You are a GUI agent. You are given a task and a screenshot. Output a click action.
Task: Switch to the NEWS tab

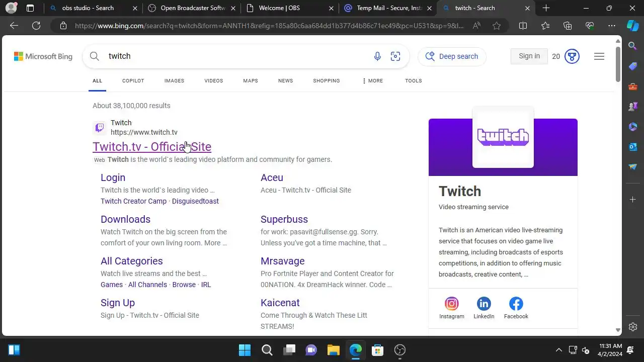click(x=285, y=80)
